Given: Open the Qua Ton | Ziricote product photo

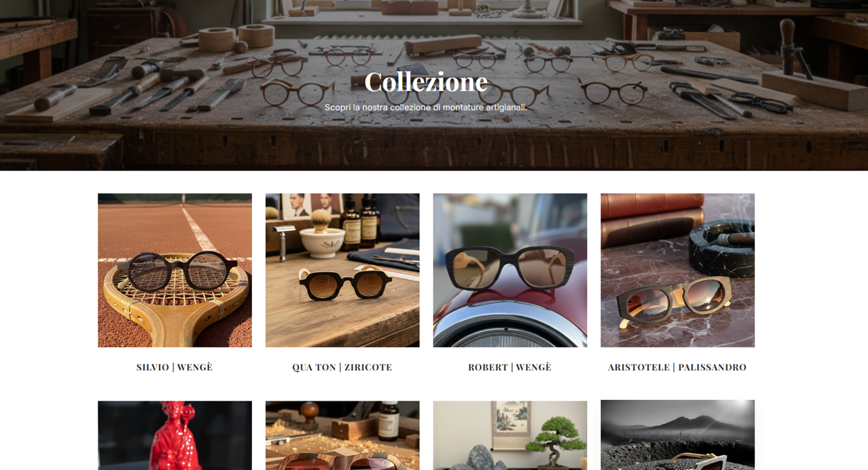Looking at the screenshot, I should (343, 270).
